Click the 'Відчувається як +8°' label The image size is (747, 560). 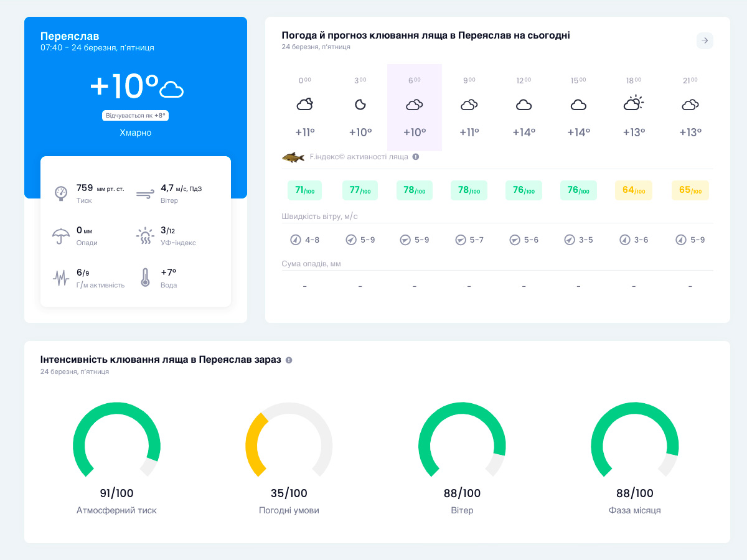tap(136, 116)
